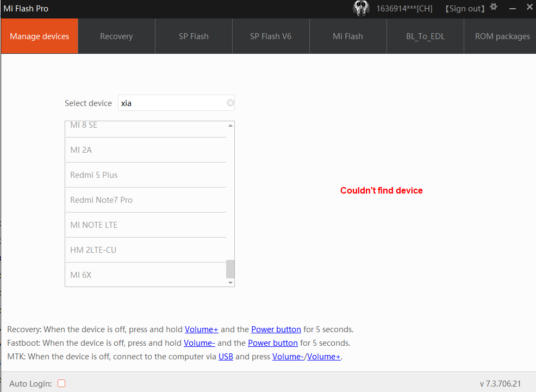Screen dimensions: 536x392
Task: Click the Sign out button
Action: click(x=465, y=9)
